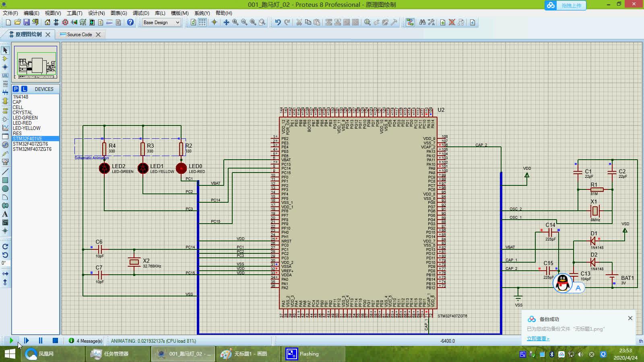This screenshot has width=644, height=362.
Task: Open the 4 Message(s) log indicator
Action: click(85, 341)
